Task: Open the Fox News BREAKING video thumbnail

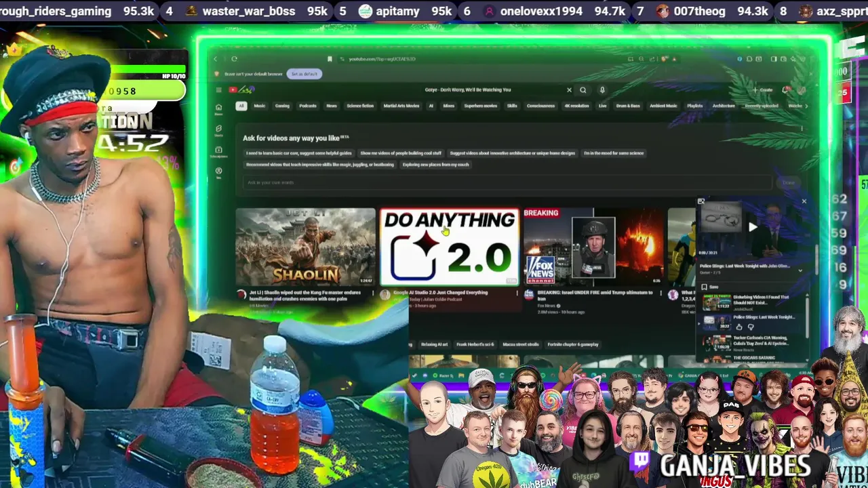Action: (x=593, y=246)
